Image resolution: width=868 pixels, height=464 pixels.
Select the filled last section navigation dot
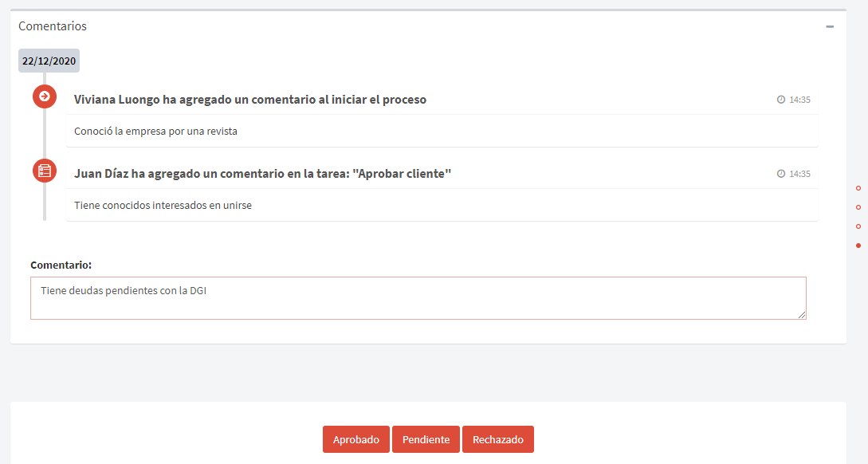tap(858, 246)
